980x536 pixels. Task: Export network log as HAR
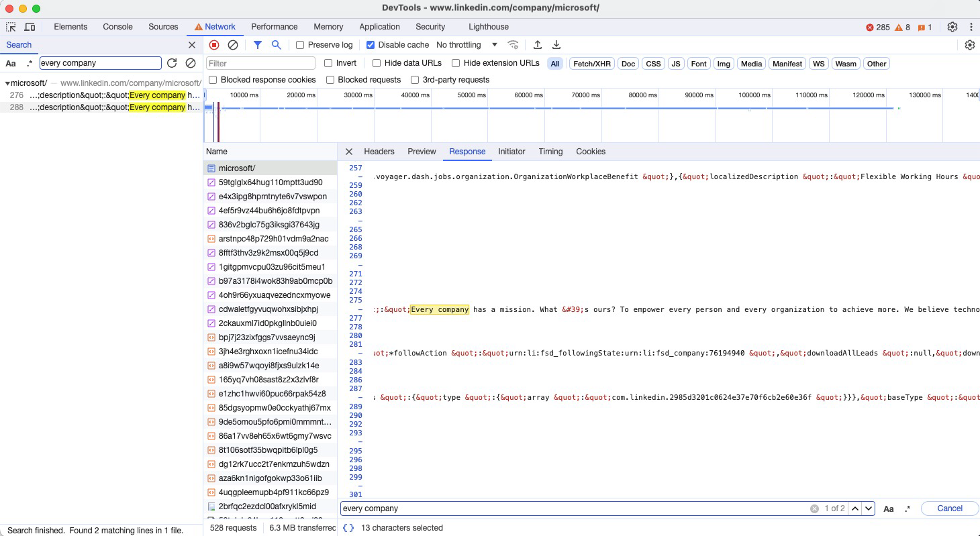(556, 45)
